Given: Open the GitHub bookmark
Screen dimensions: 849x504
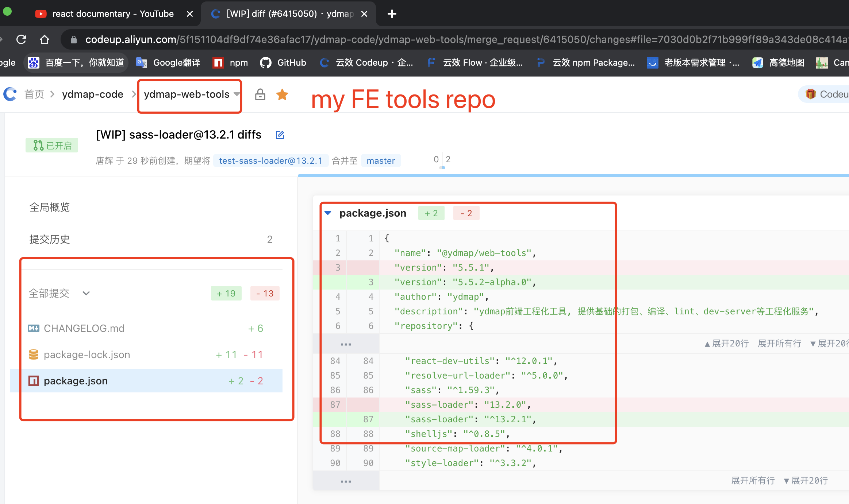Looking at the screenshot, I should 283,63.
